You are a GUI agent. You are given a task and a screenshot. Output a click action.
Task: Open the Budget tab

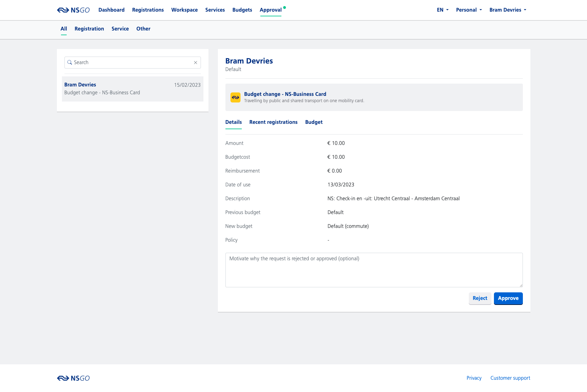pos(313,122)
